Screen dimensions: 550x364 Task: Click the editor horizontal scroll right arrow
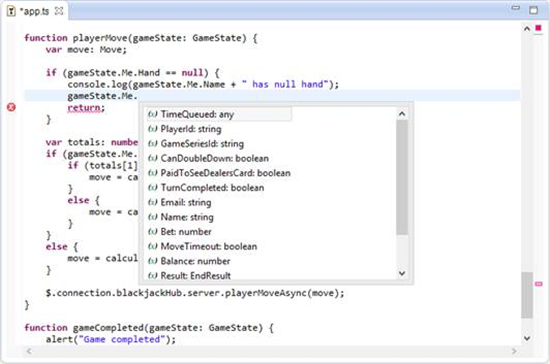[x=514, y=351]
